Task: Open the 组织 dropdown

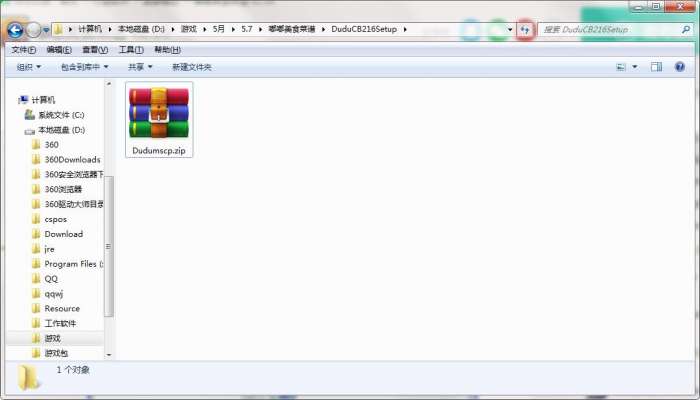Action: (29, 67)
